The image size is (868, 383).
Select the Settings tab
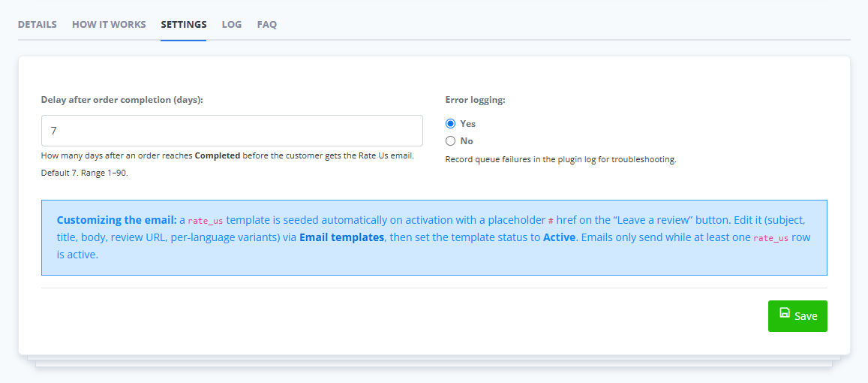coord(184,24)
